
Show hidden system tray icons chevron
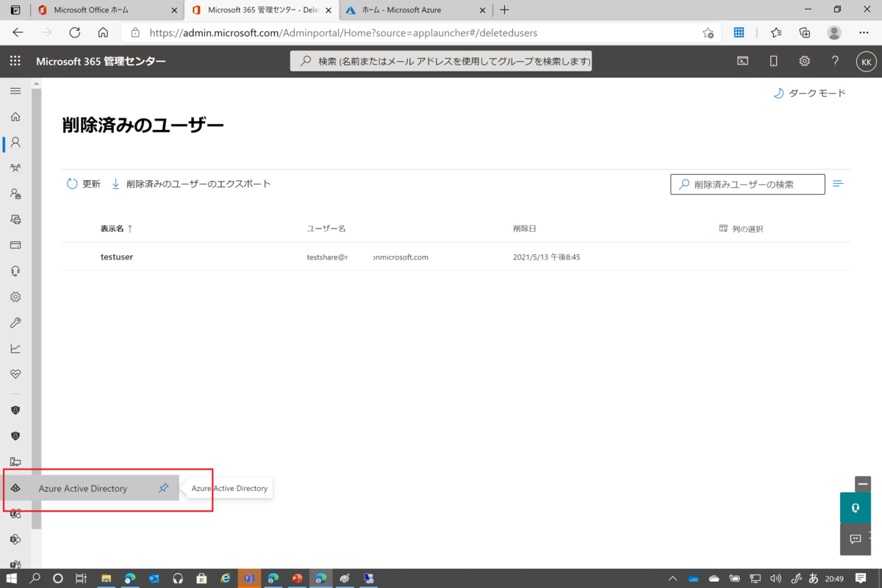673,578
